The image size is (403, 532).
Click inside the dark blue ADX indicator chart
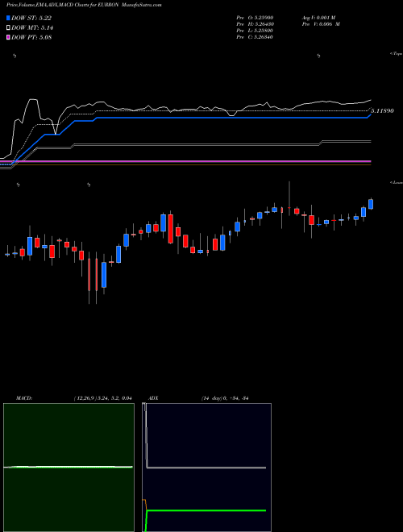pyautogui.click(x=207, y=468)
